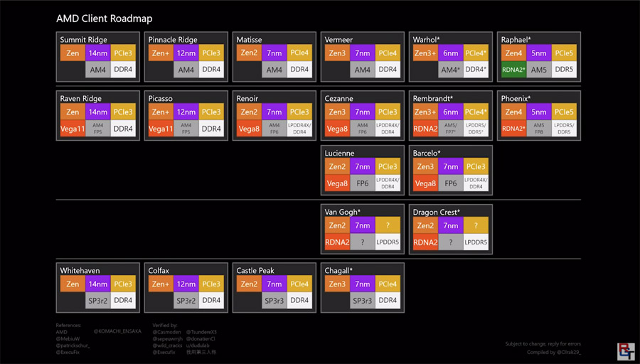
Task: Click the "Chagall*" card heading
Action: point(338,271)
